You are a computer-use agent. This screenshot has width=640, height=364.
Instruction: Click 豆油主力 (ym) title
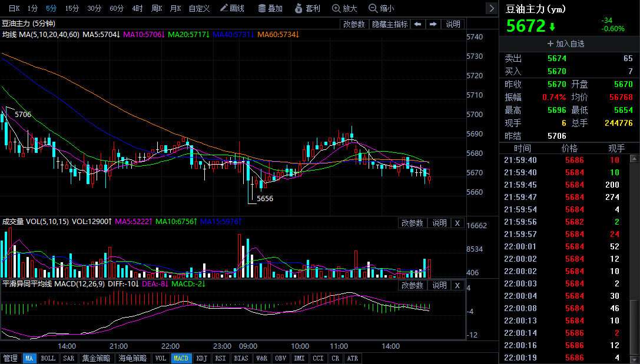[536, 9]
